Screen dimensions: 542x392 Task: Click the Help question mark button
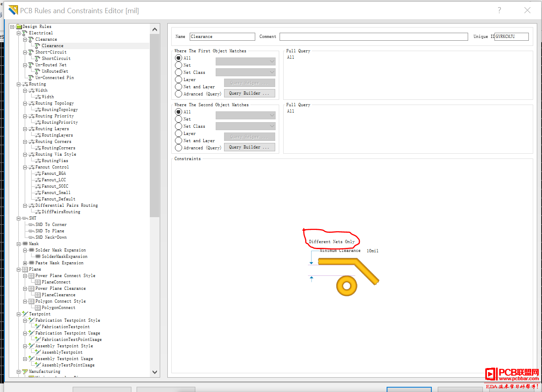click(499, 10)
